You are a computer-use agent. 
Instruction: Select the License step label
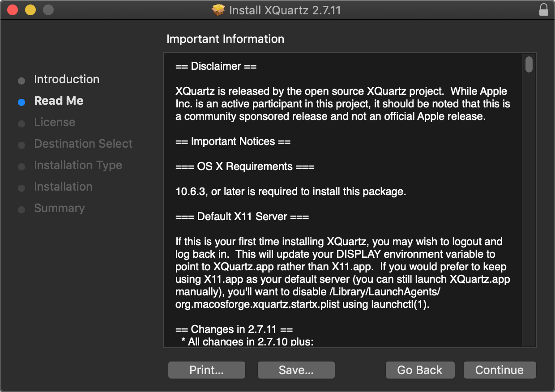(x=55, y=122)
